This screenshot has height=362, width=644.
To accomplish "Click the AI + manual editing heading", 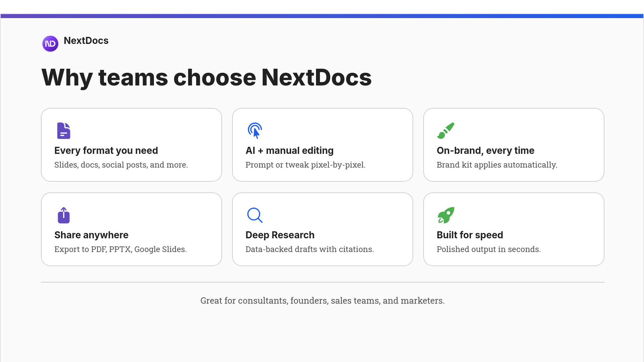I will (289, 150).
